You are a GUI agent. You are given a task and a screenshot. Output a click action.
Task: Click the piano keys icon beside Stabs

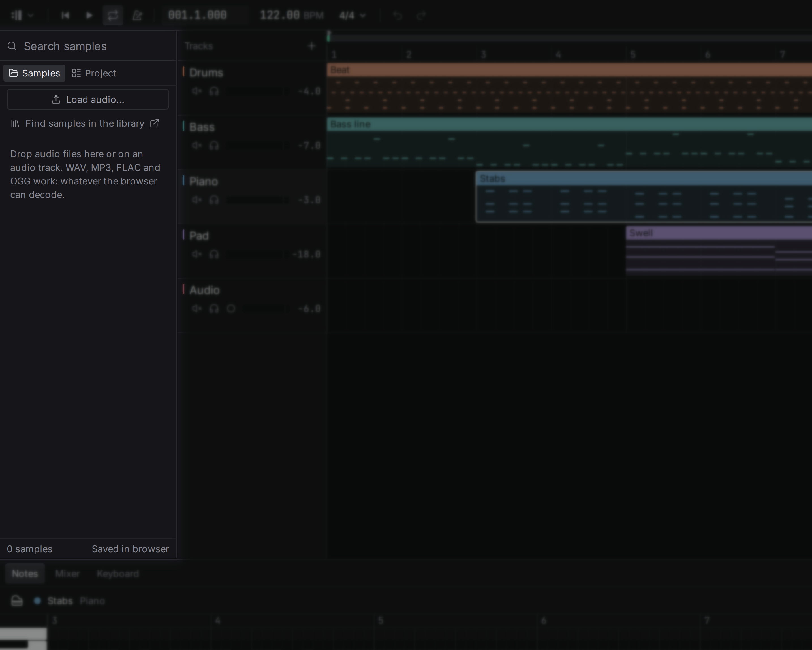[x=17, y=601]
